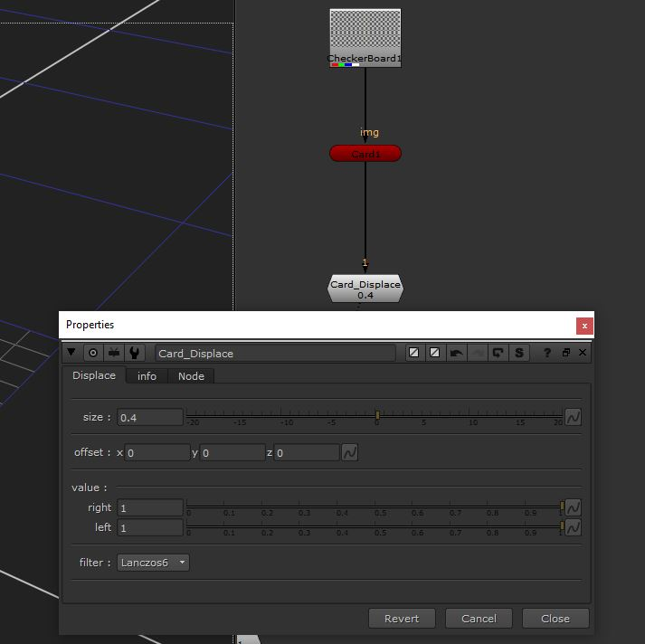Click the Cancel button
The image size is (645, 644).
click(479, 619)
